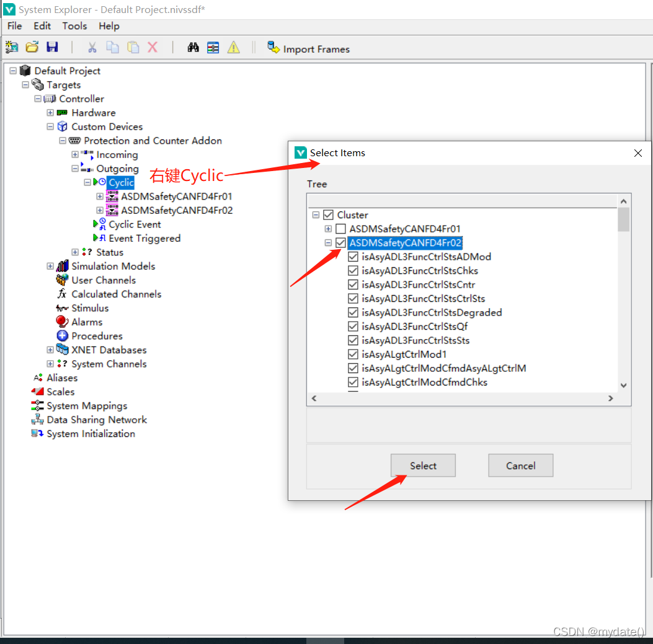Uncheck isAsyADL3FuncCtrlStsDegraded checkbox
Viewport: 653px width, 644px height.
(353, 312)
